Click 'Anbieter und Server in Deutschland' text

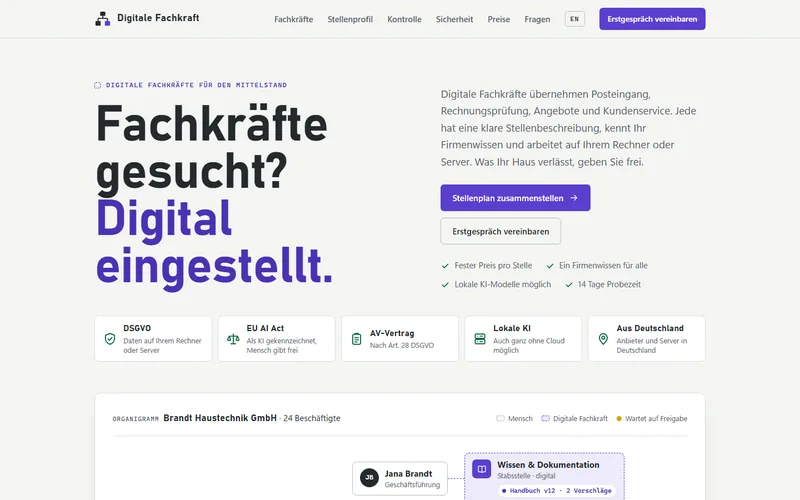pyautogui.click(x=652, y=345)
